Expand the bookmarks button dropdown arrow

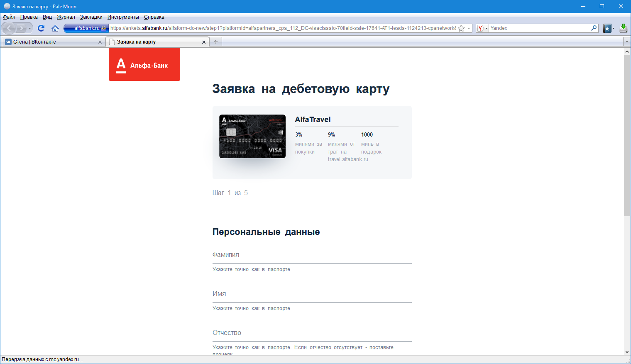tap(613, 28)
